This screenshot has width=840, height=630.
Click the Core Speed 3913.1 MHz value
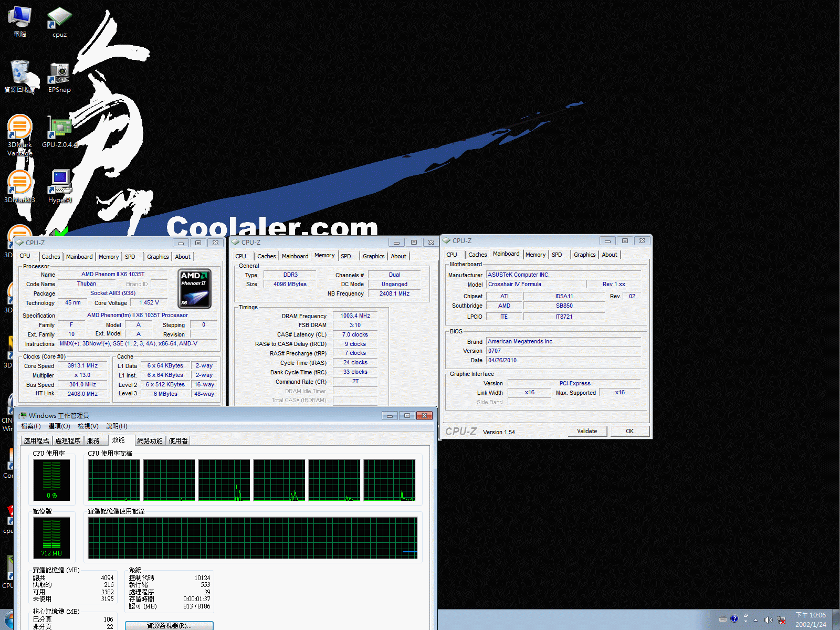82,366
